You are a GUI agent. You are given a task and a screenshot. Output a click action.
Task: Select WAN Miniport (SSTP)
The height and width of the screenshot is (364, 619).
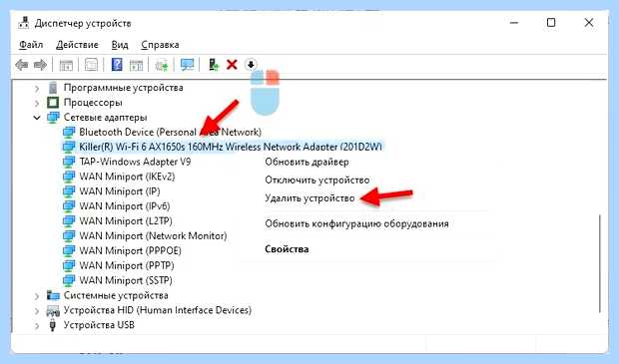point(126,280)
